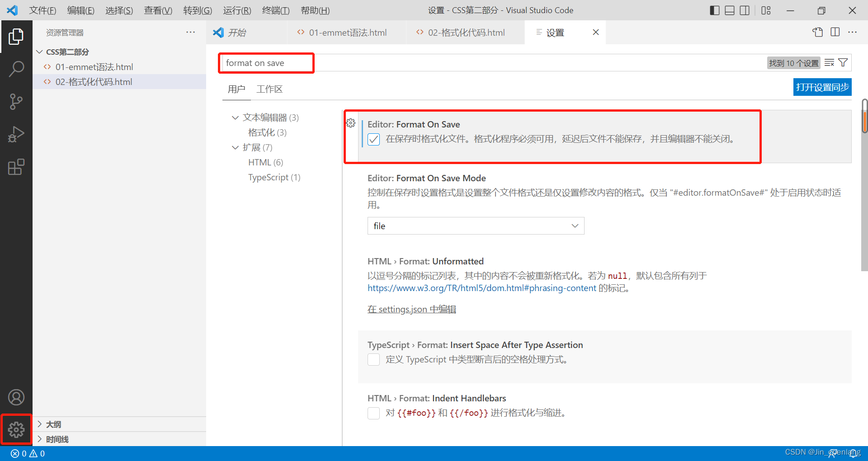Collapse the CSS第二部分 folder
The image size is (868, 461).
[x=40, y=52]
